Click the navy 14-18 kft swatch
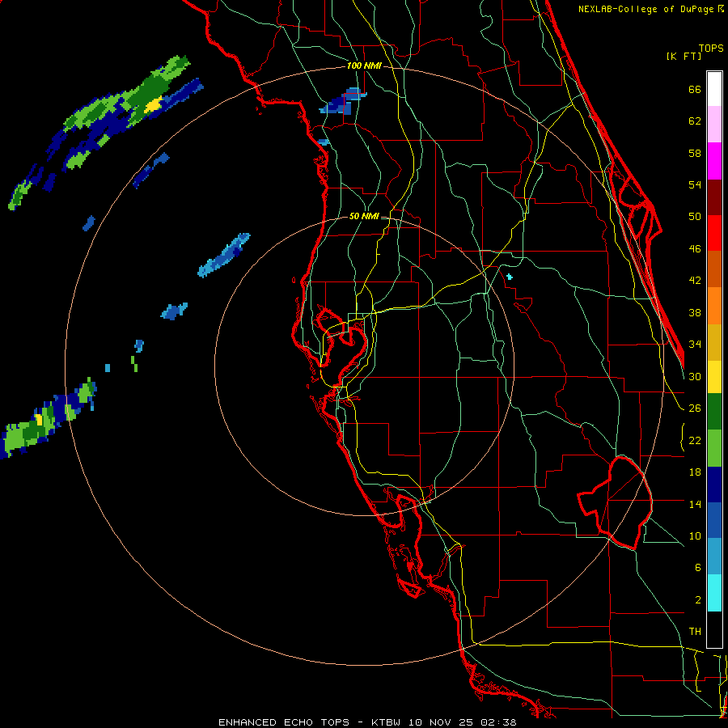728x728 pixels. (x=714, y=485)
